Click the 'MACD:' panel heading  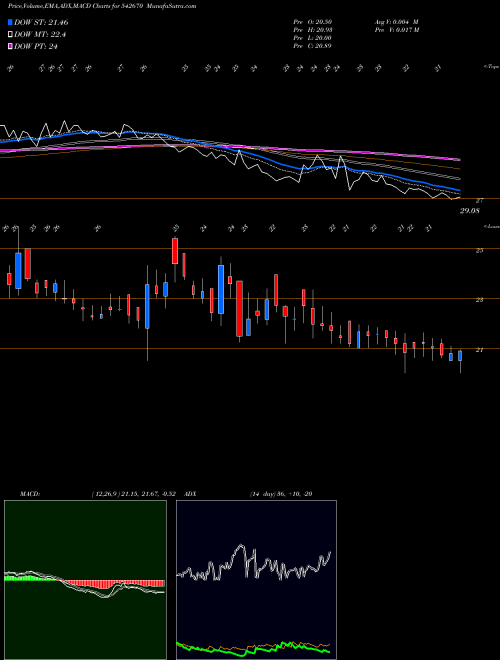pos(29,494)
